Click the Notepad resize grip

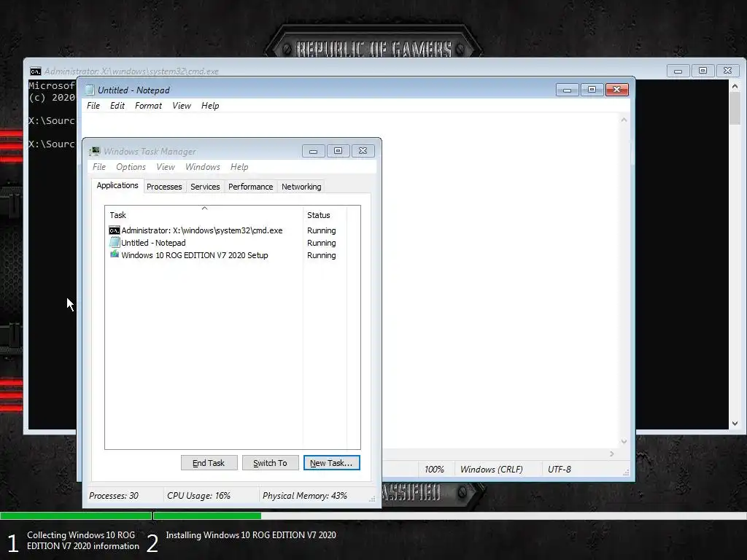click(x=626, y=472)
